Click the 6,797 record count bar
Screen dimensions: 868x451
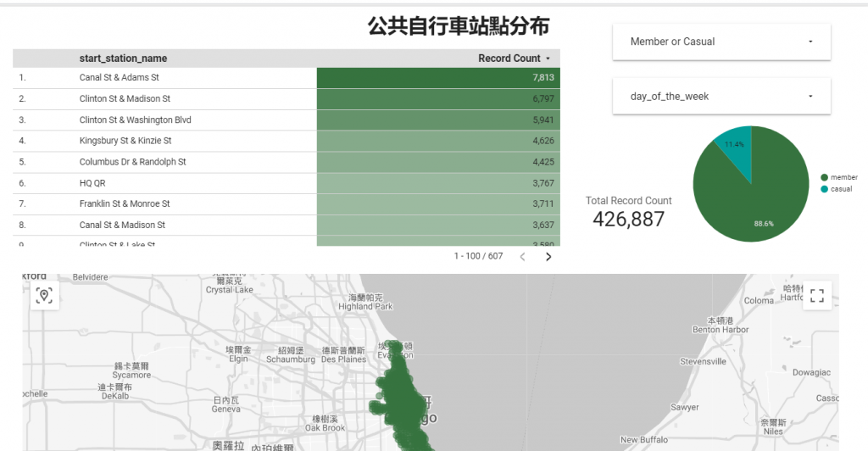coord(438,98)
